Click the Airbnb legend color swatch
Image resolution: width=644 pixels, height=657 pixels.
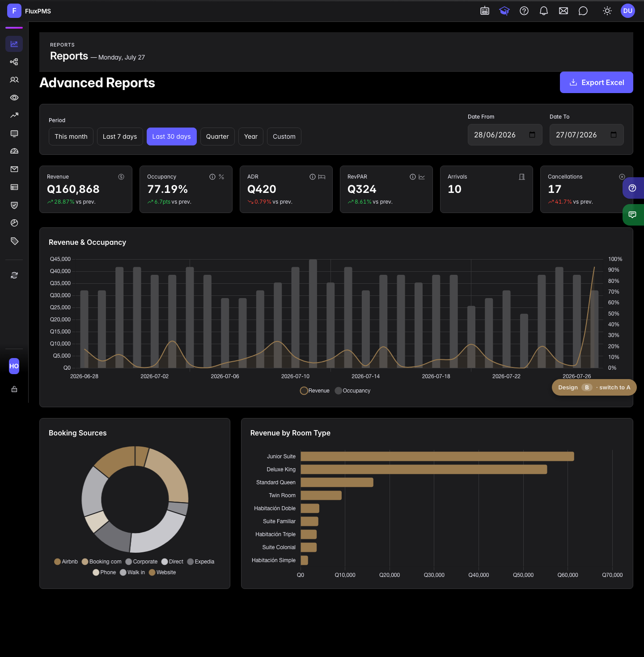[57, 562]
